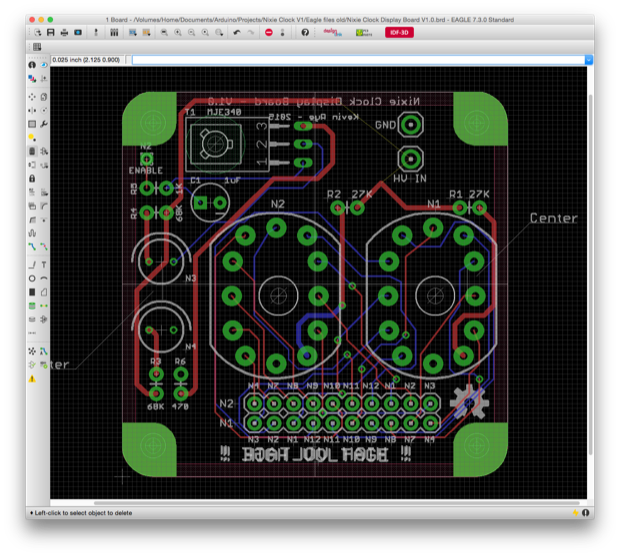Screen dimensions: 620x556
Task: Select the Arc tool
Action: (x=44, y=278)
